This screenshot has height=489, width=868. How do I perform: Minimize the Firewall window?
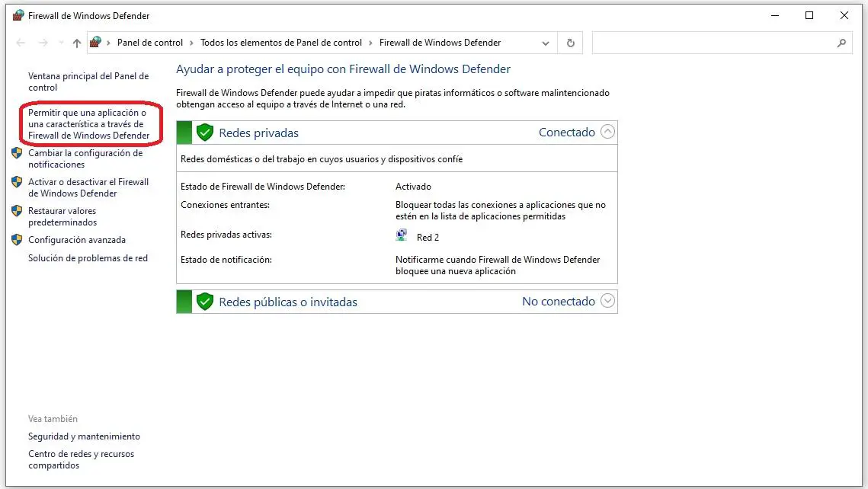[x=775, y=15]
